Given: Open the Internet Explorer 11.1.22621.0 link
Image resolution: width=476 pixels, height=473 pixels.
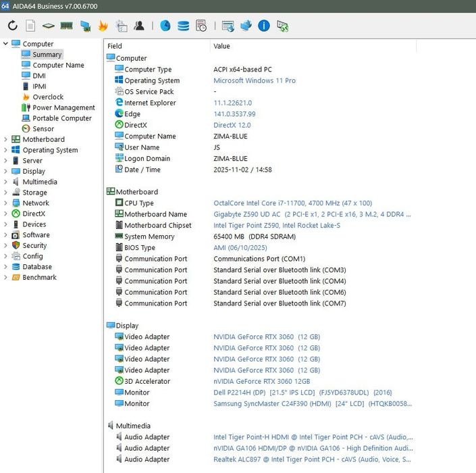Looking at the screenshot, I should [232, 103].
